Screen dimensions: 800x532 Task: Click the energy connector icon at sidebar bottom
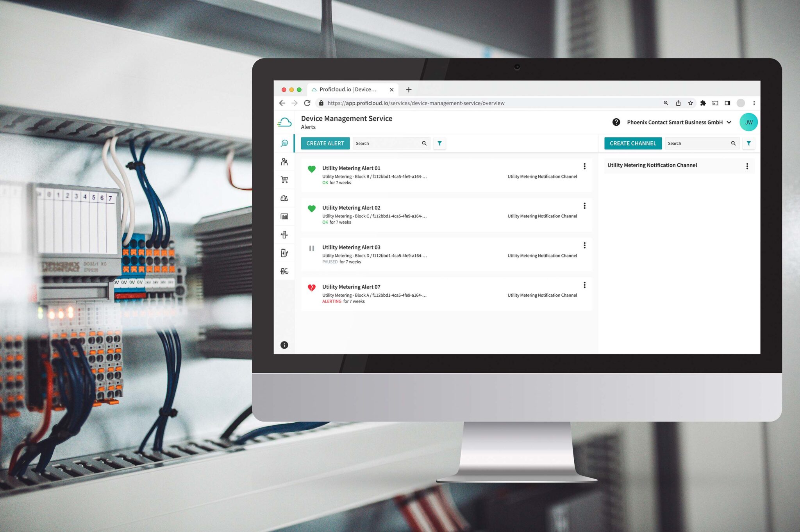coord(284,270)
